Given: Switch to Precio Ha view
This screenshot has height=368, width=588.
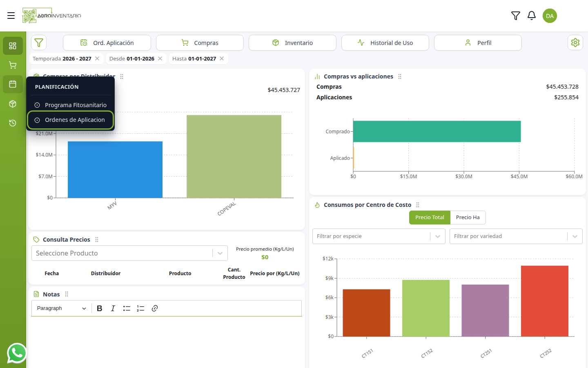Looking at the screenshot, I should 468,218.
